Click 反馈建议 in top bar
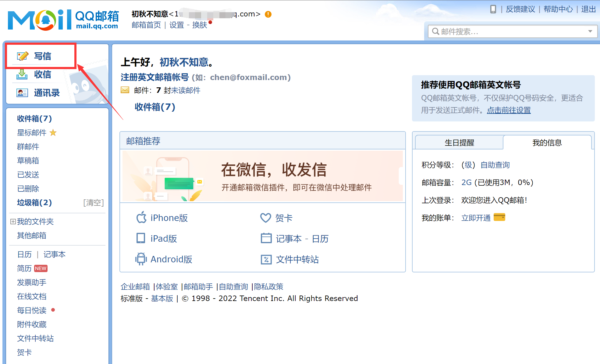This screenshot has height=364, width=600. point(520,9)
